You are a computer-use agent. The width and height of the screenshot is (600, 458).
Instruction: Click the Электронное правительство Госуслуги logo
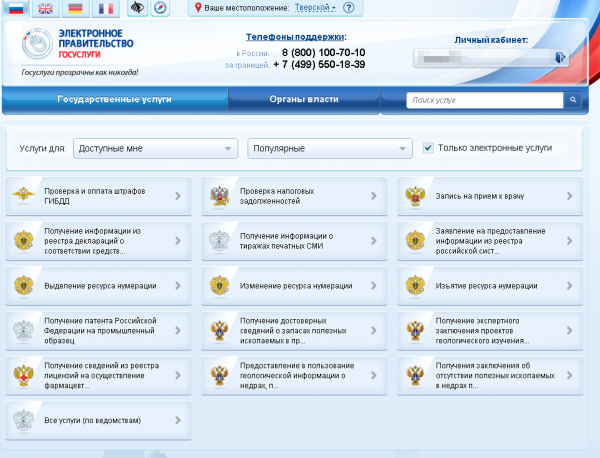(x=78, y=44)
